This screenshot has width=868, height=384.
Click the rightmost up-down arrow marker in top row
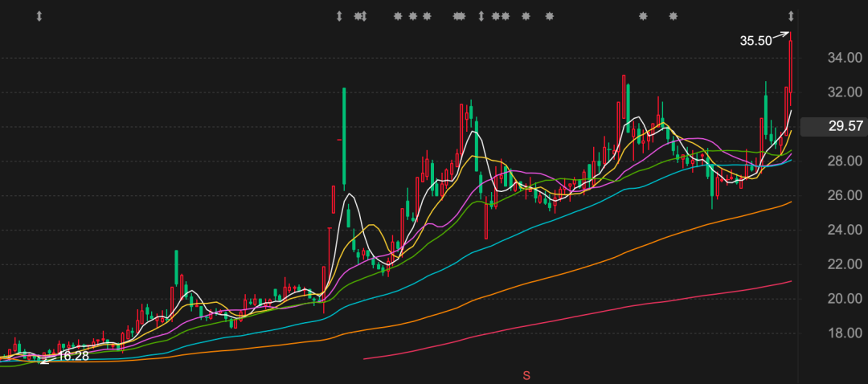(x=791, y=16)
